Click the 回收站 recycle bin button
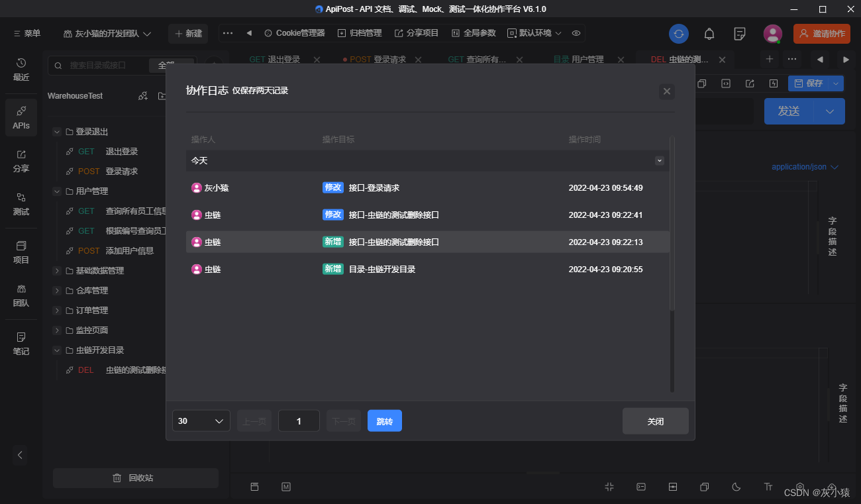 136,478
